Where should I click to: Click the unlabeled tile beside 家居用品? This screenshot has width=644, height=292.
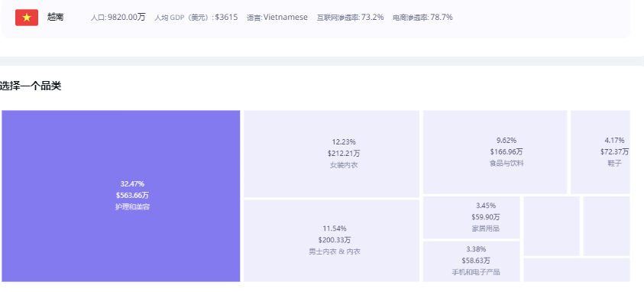[x=552, y=225]
